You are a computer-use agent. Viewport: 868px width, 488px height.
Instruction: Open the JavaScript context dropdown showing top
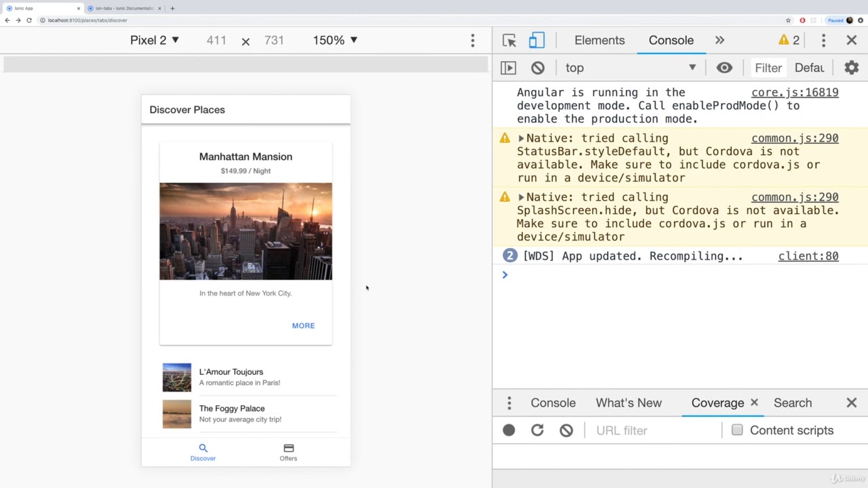[x=631, y=68]
